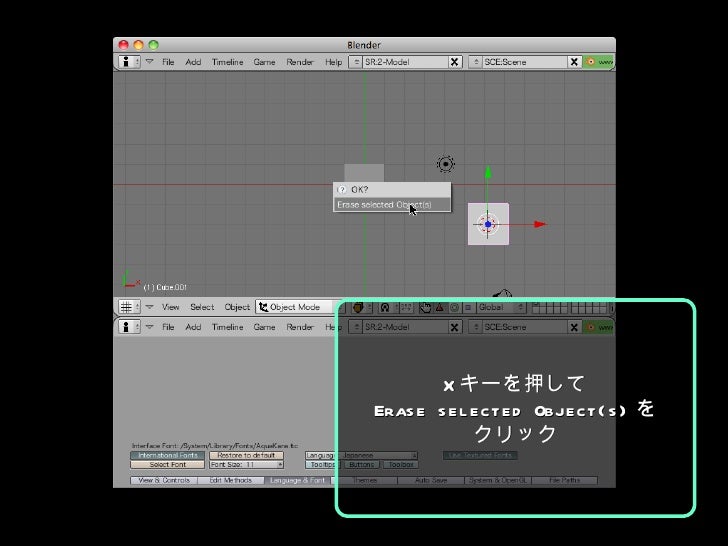Image resolution: width=728 pixels, height=546 pixels.
Task: Enable translate manipulator triangle icon
Action: click(x=439, y=307)
